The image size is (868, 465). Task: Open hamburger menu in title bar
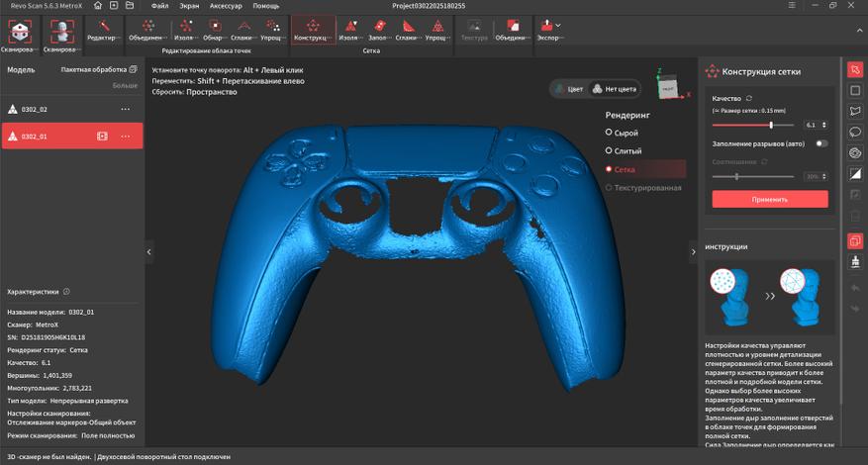pos(793,6)
